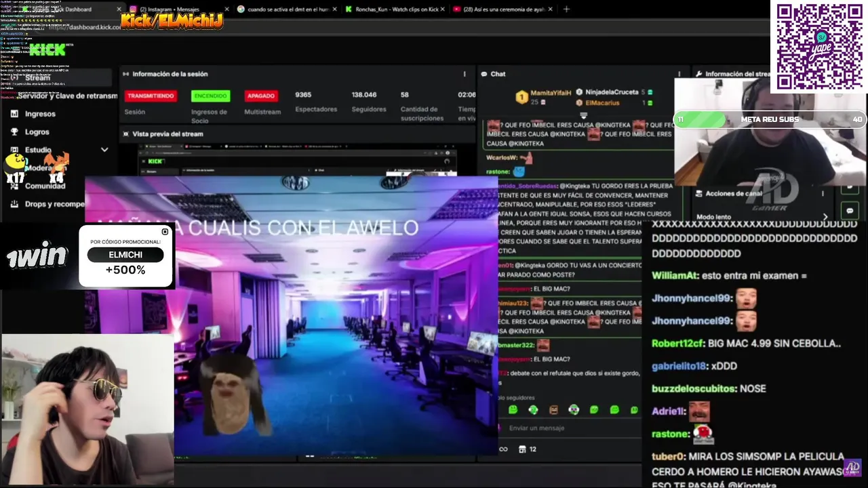Click the Estudio sidebar icon
Screen dimensions: 868x488
[x=14, y=150]
